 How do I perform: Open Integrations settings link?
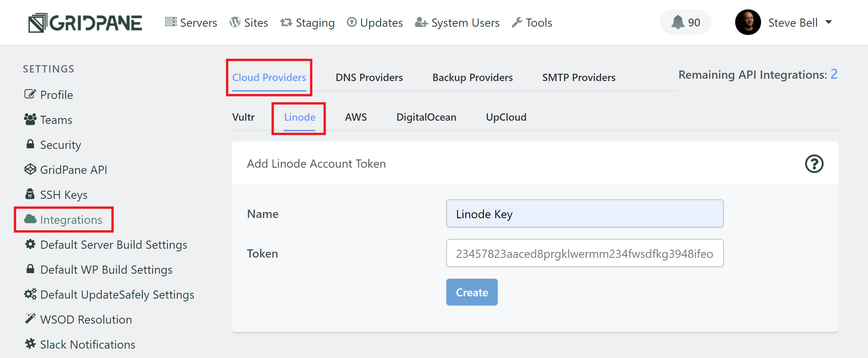pyautogui.click(x=63, y=220)
